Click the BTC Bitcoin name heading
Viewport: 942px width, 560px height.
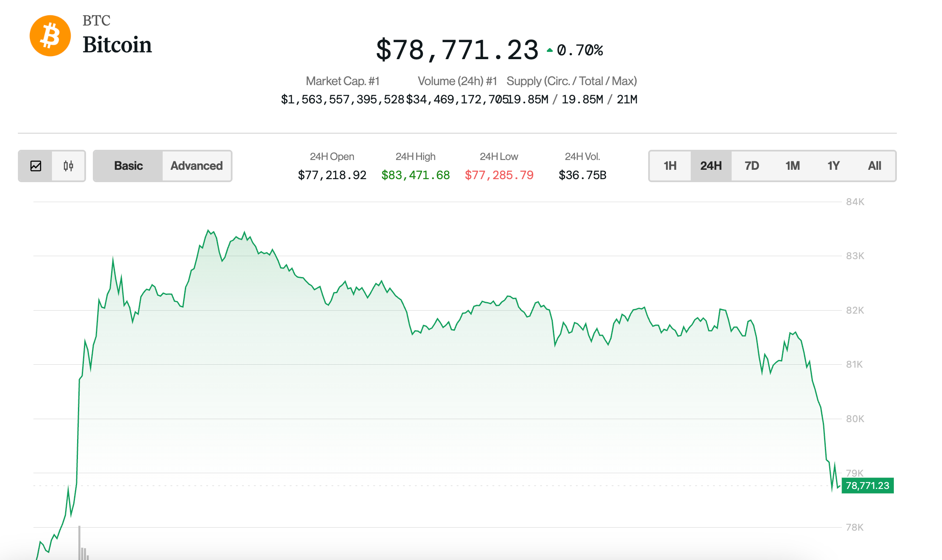click(118, 45)
